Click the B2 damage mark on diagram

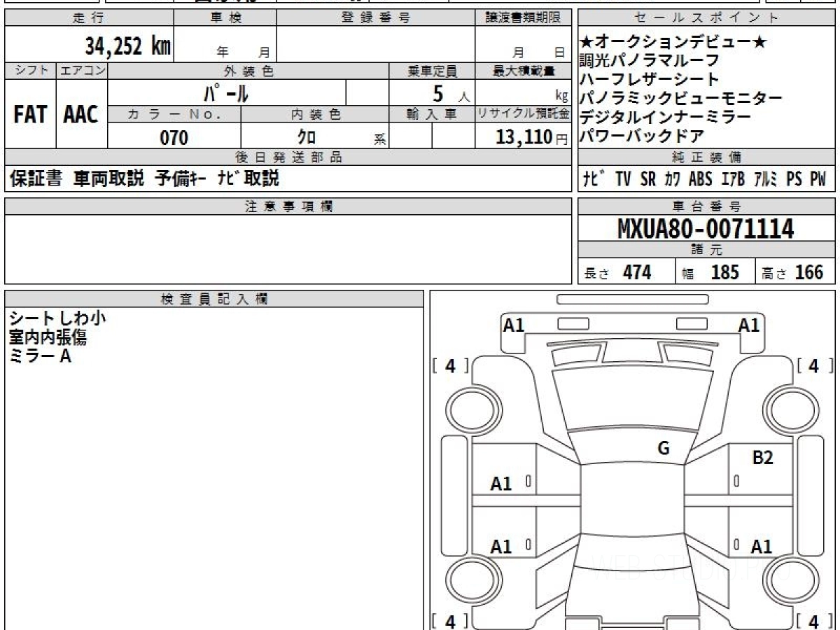(x=762, y=458)
